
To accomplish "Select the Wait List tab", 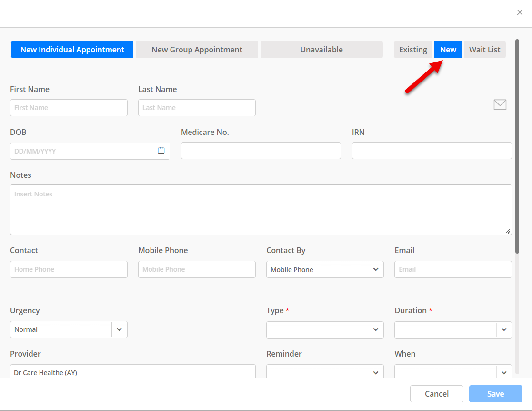I will pos(484,50).
